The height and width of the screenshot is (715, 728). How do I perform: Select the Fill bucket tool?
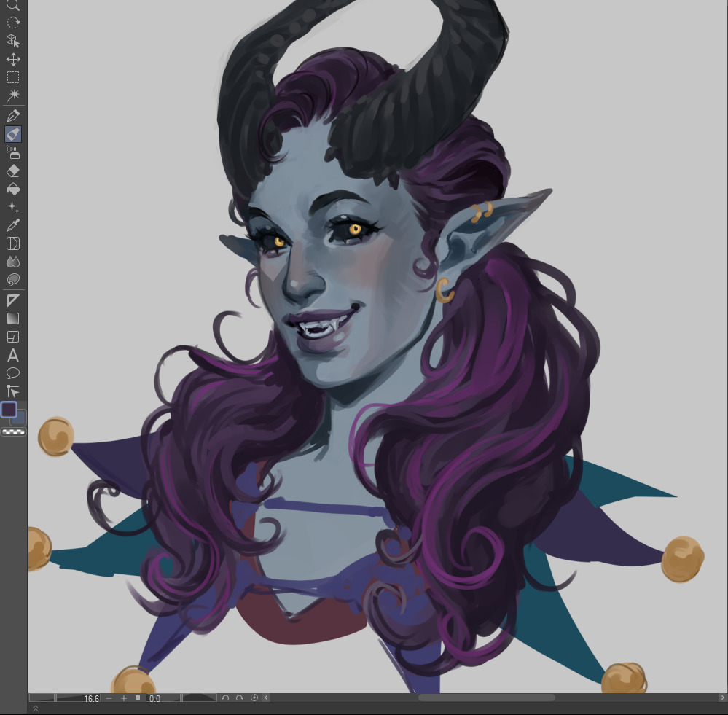(13, 189)
